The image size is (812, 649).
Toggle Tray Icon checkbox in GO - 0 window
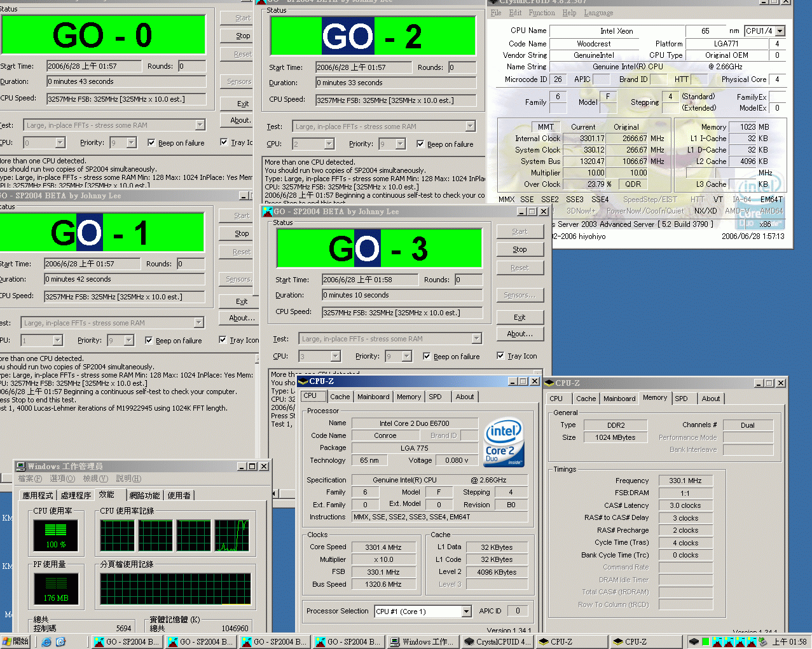tap(224, 142)
